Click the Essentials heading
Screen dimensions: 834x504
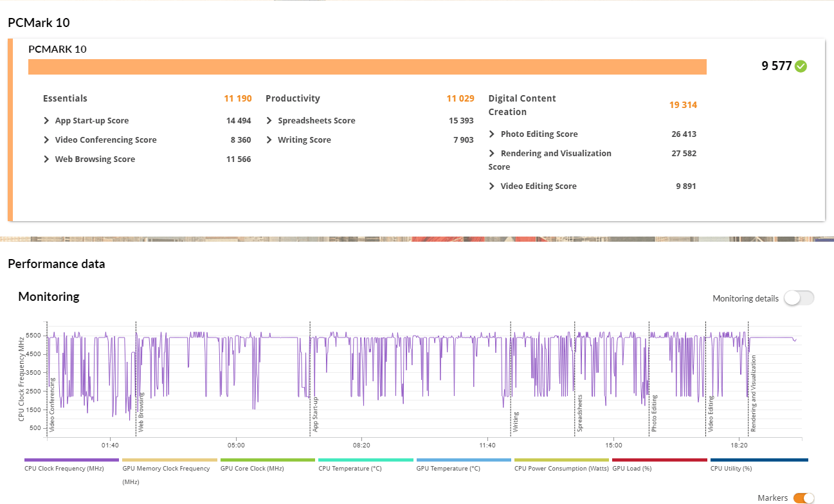65,98
